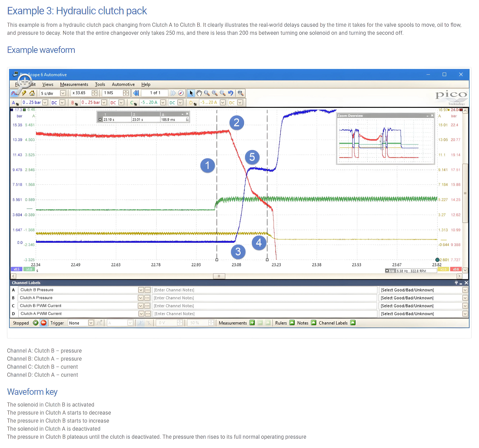
Task: Open the Notes panel via its green icon
Action: pyautogui.click(x=314, y=323)
